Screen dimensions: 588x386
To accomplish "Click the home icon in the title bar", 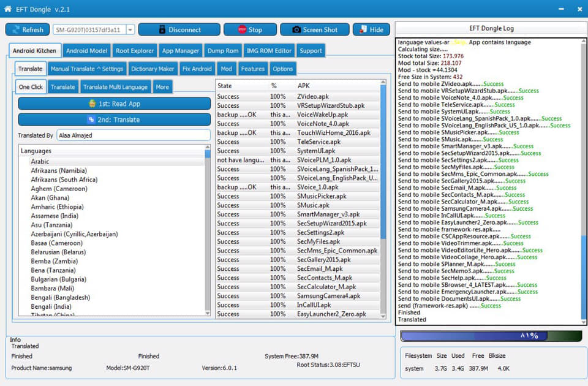I will pyautogui.click(x=7, y=9).
